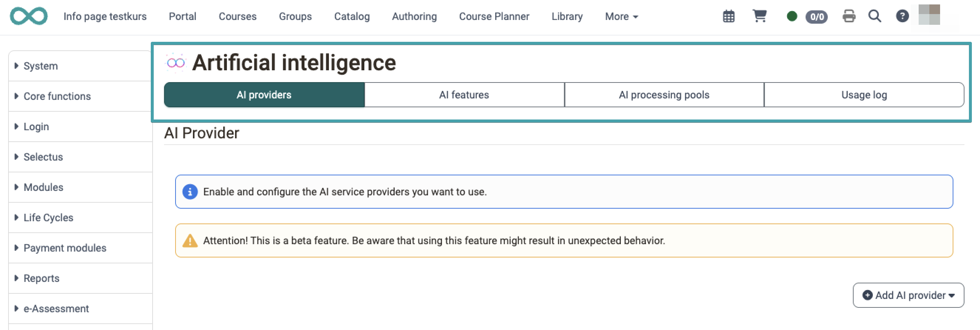Open the More dropdown in navigation
Viewport: 980px width, 330px height.
click(621, 16)
